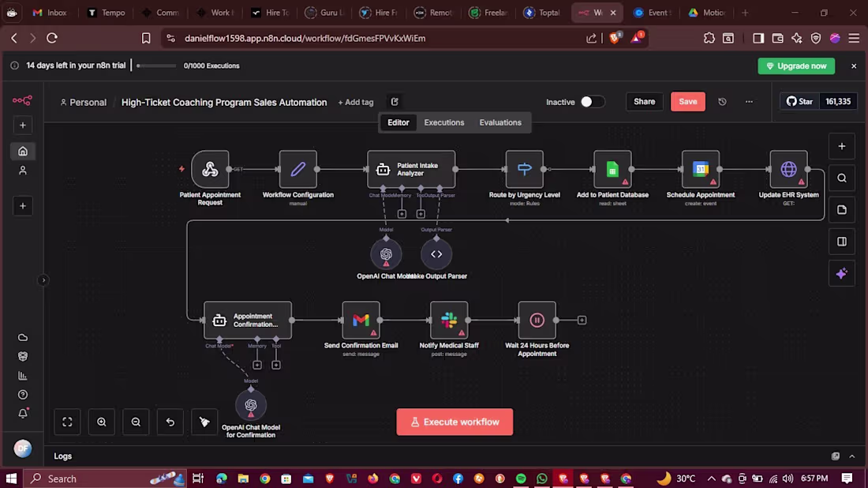Click the n8n logo in sidebar

tap(22, 100)
